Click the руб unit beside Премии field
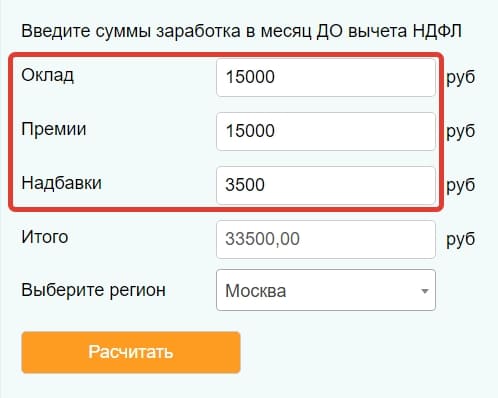498x398 pixels. 461,132
